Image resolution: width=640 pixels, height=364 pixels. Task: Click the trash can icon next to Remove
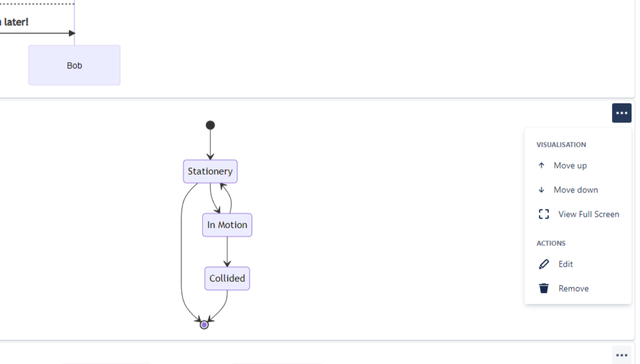pos(544,289)
